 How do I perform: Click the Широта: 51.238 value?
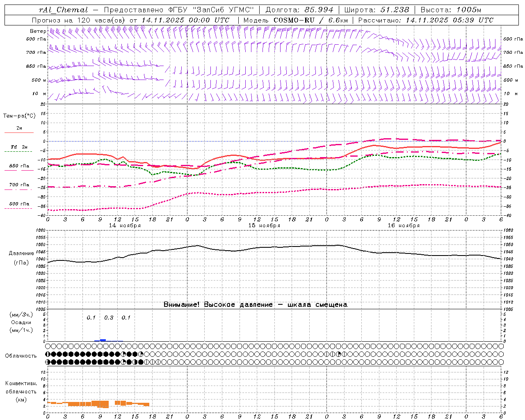(x=377, y=10)
